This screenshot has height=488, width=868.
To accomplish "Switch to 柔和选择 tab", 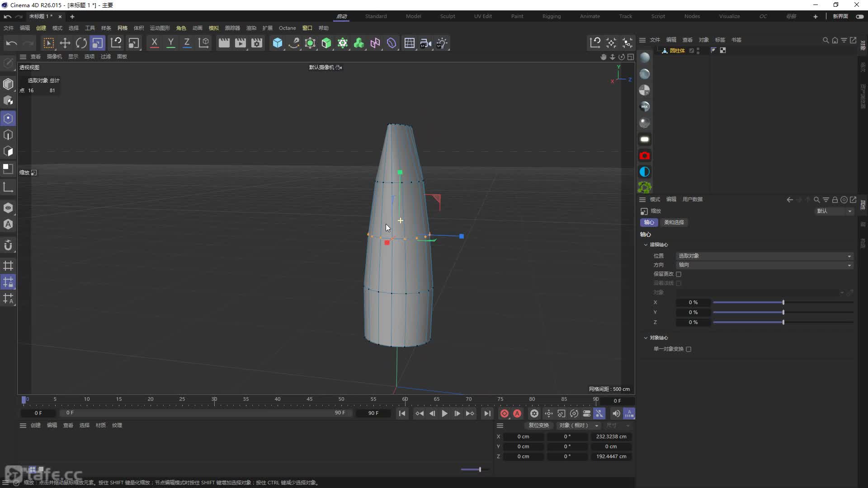I will 674,222.
